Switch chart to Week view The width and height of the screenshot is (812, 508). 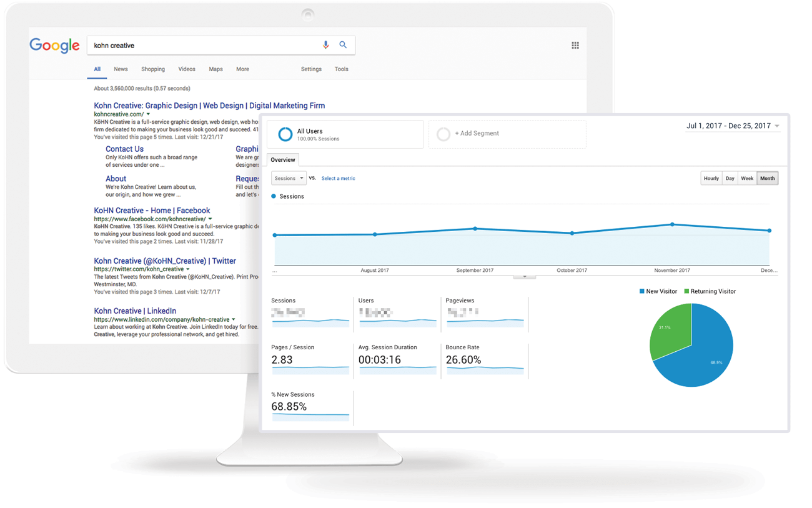[x=747, y=179]
